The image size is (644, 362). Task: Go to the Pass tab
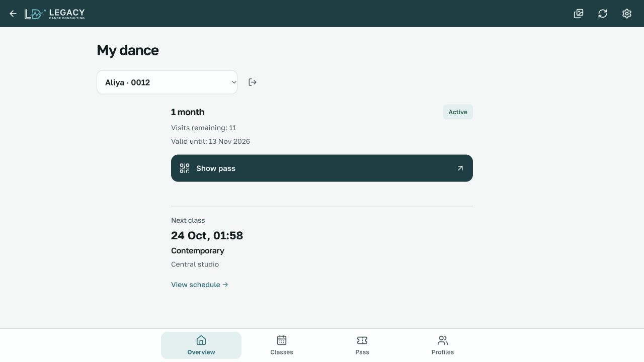point(362,345)
